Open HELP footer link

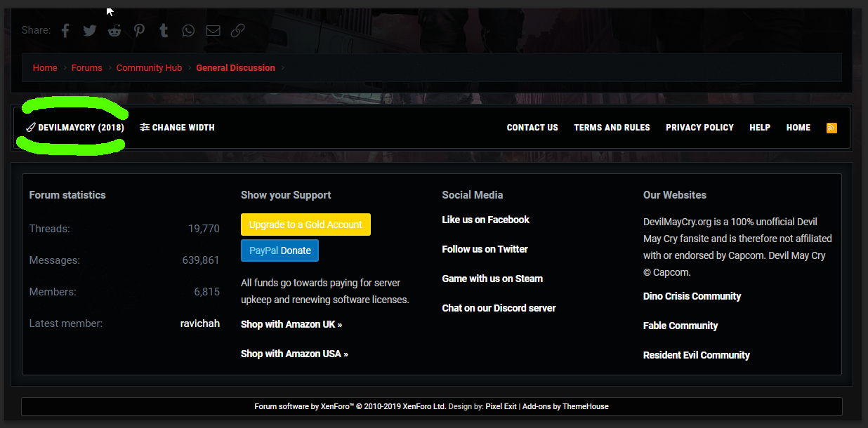pyautogui.click(x=760, y=128)
